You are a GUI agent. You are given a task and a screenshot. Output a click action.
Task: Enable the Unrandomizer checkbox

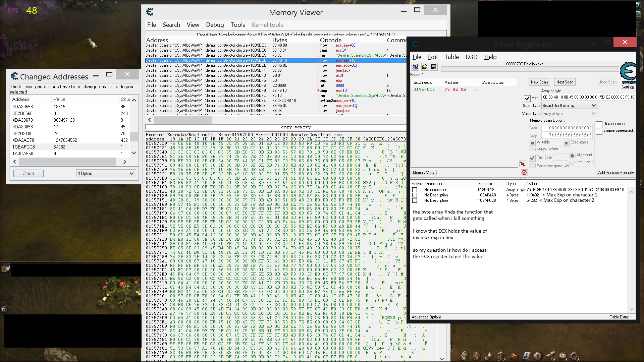(599, 124)
